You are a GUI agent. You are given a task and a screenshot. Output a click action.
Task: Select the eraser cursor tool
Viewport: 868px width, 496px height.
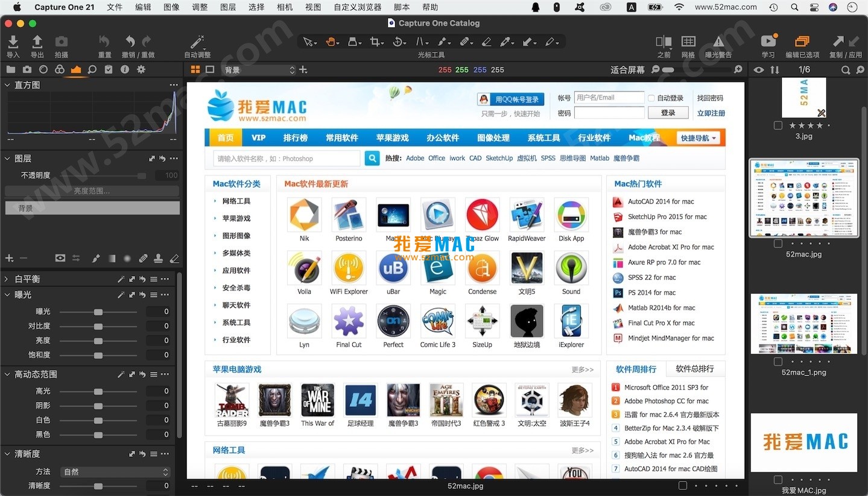486,42
